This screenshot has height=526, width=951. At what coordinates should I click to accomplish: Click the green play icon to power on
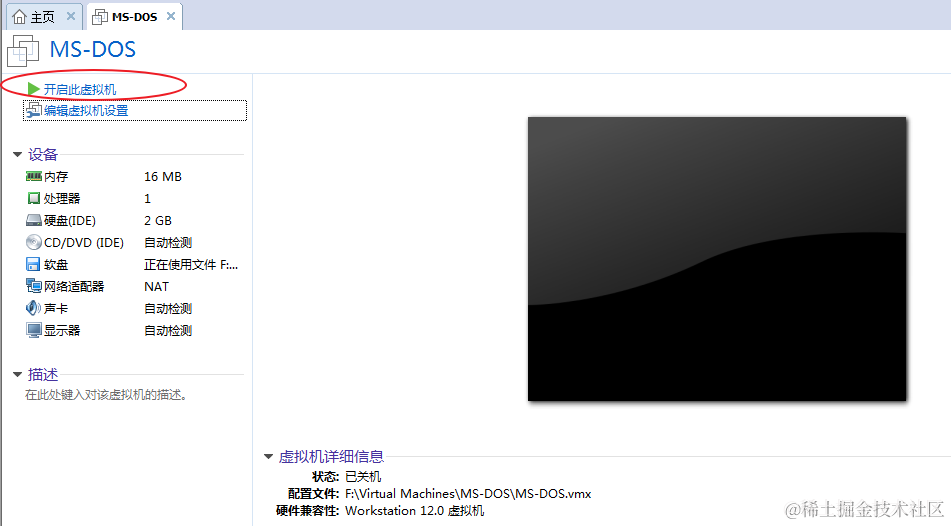click(34, 89)
